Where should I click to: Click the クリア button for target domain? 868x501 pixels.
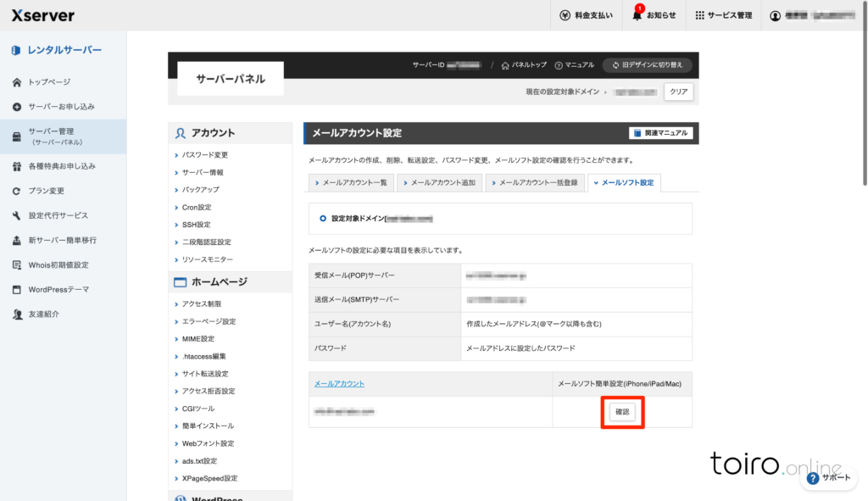click(678, 91)
